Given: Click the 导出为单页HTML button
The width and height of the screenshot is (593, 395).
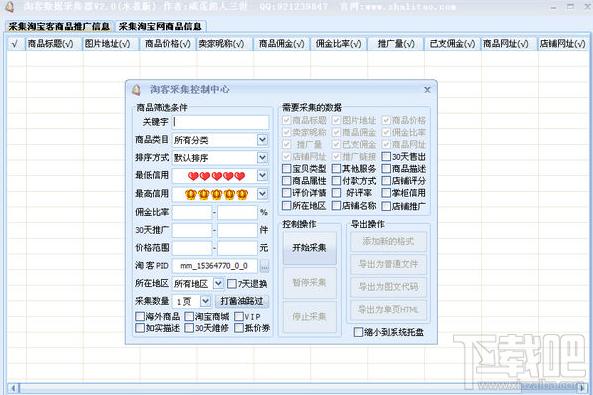Looking at the screenshot, I should (x=388, y=309).
